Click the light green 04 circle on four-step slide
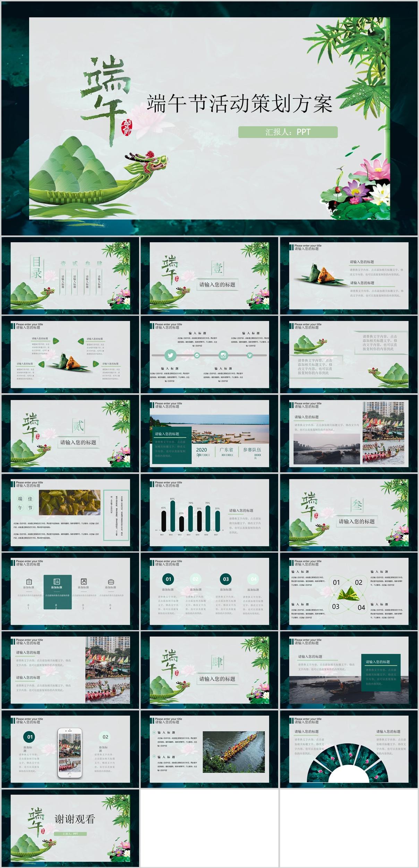The width and height of the screenshot is (419, 868). (253, 579)
